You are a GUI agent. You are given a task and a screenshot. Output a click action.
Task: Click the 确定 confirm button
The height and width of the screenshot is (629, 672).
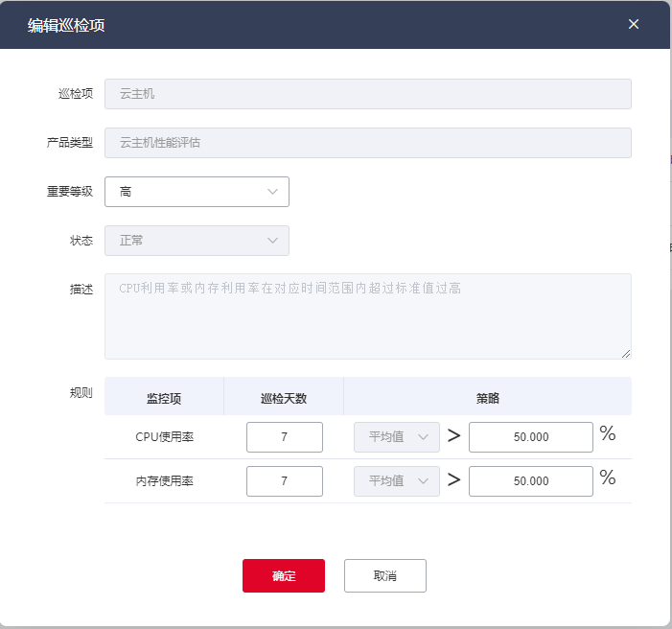[284, 576]
